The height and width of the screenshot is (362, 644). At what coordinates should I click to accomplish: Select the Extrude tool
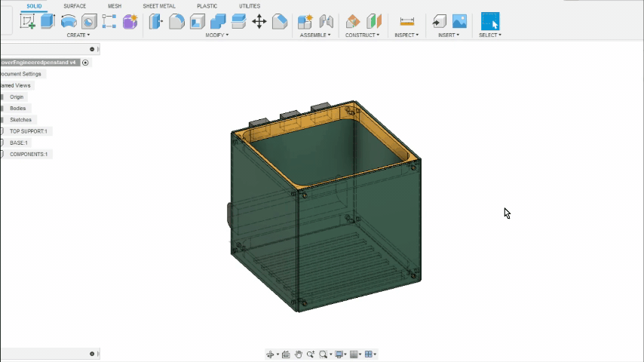click(x=48, y=21)
